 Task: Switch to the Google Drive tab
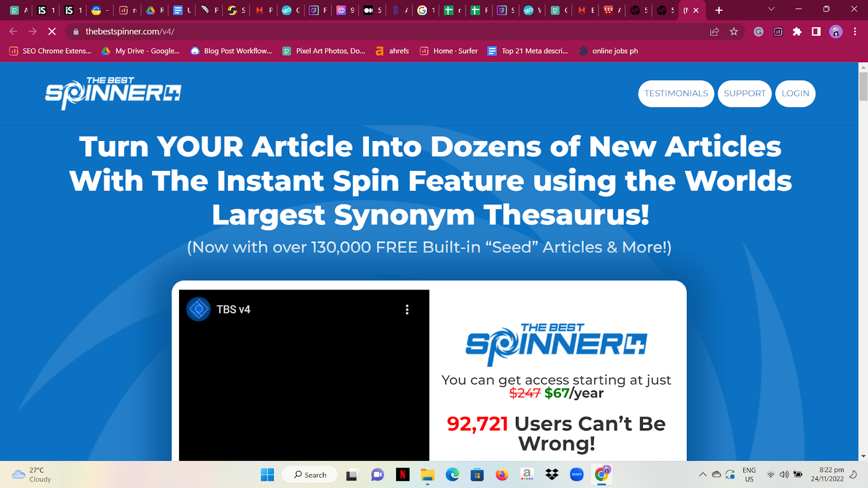click(x=155, y=10)
